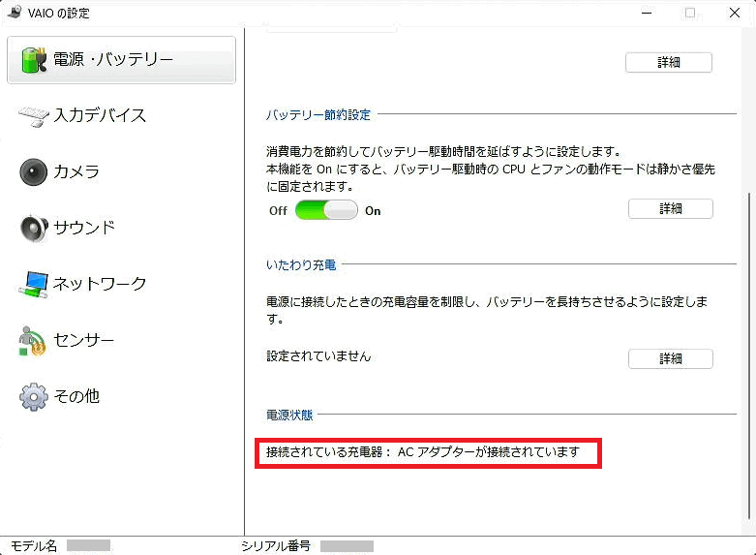Click the topmost 詳細 button
756x555 pixels.
[668, 62]
